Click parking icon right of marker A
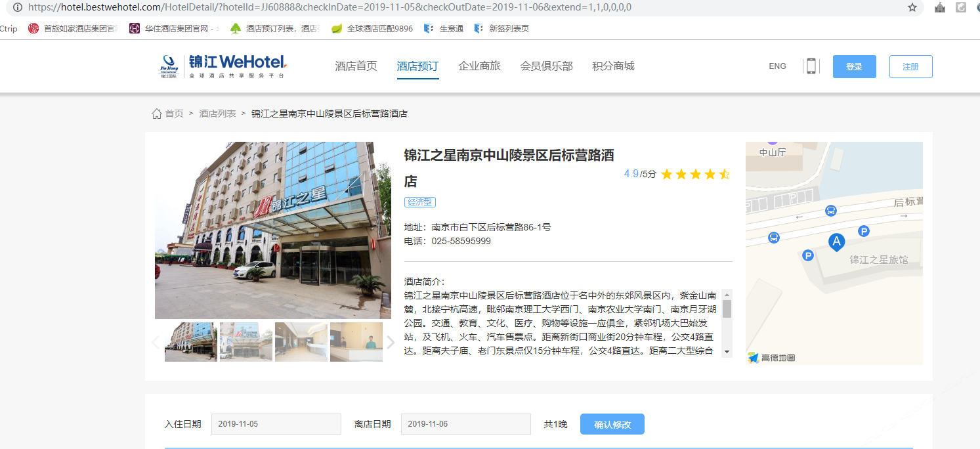The image size is (980, 449). tap(864, 231)
